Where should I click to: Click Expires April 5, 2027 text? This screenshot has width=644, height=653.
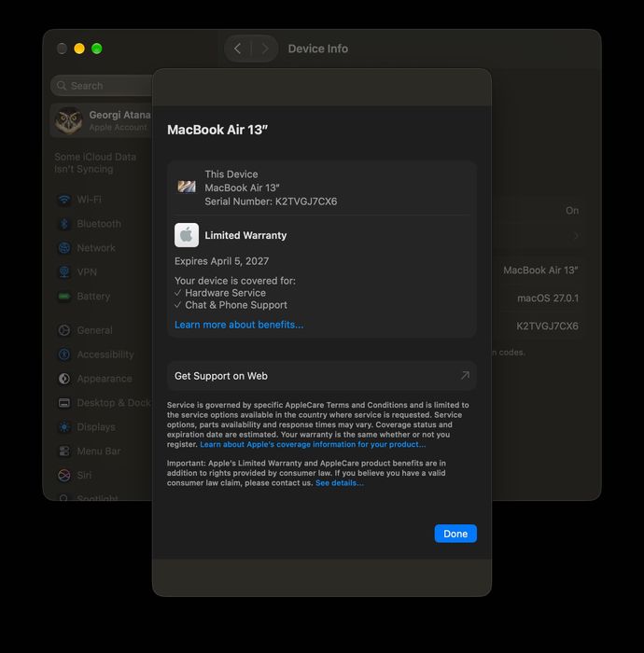point(221,261)
